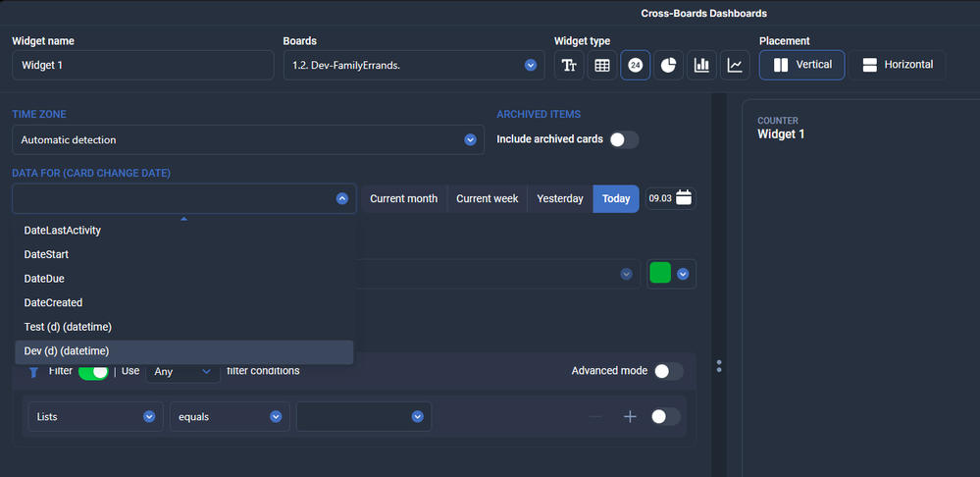Click the minus icon to remove filter condition
The height and width of the screenshot is (477, 980).
click(x=595, y=416)
